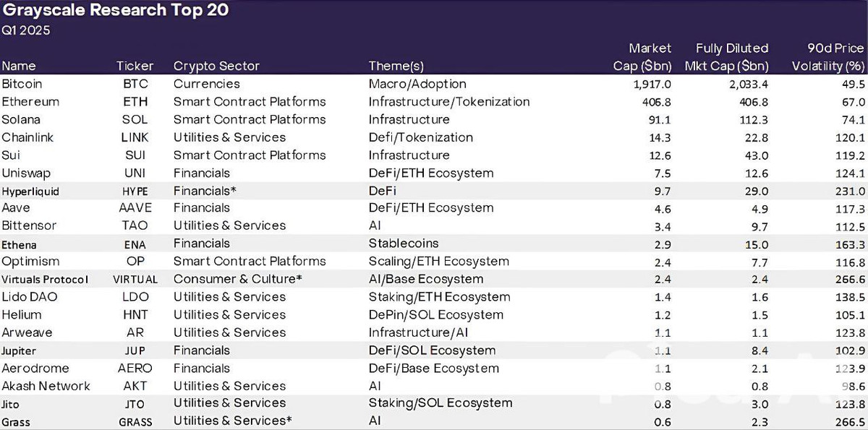868x430 pixels.
Task: Select the ETH ticker cell
Action: tap(135, 102)
